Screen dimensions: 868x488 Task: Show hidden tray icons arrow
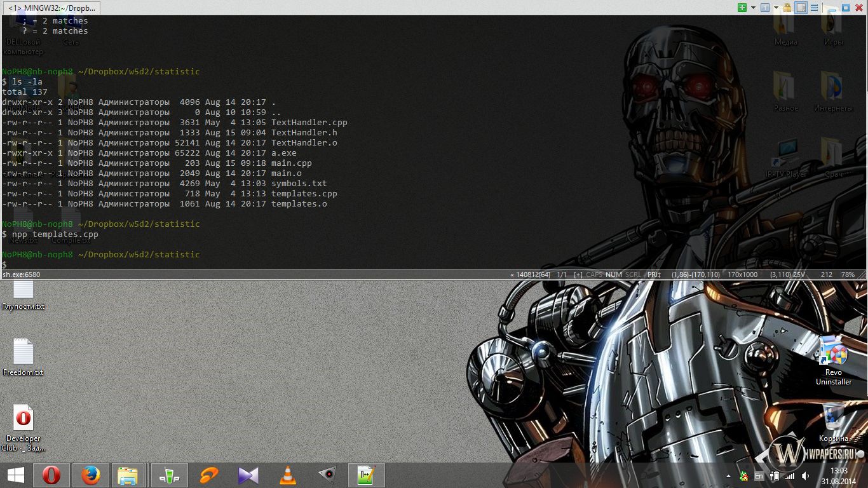click(x=728, y=476)
